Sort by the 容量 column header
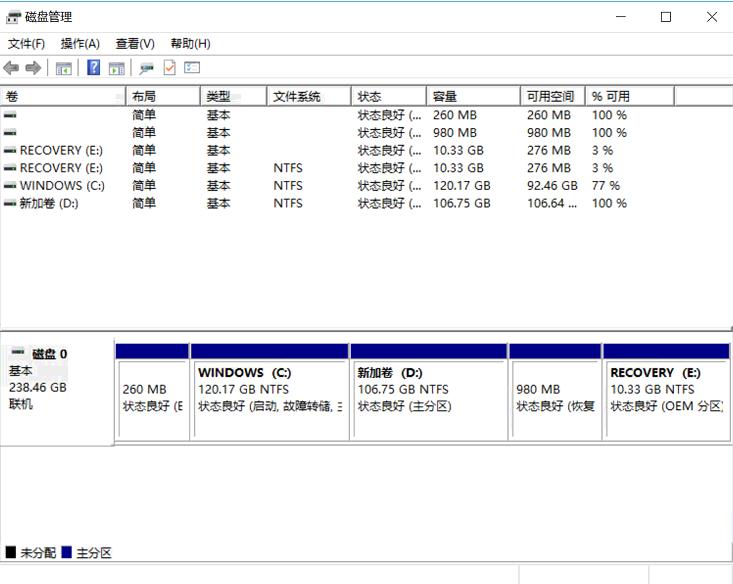The width and height of the screenshot is (733, 584). tap(474, 97)
